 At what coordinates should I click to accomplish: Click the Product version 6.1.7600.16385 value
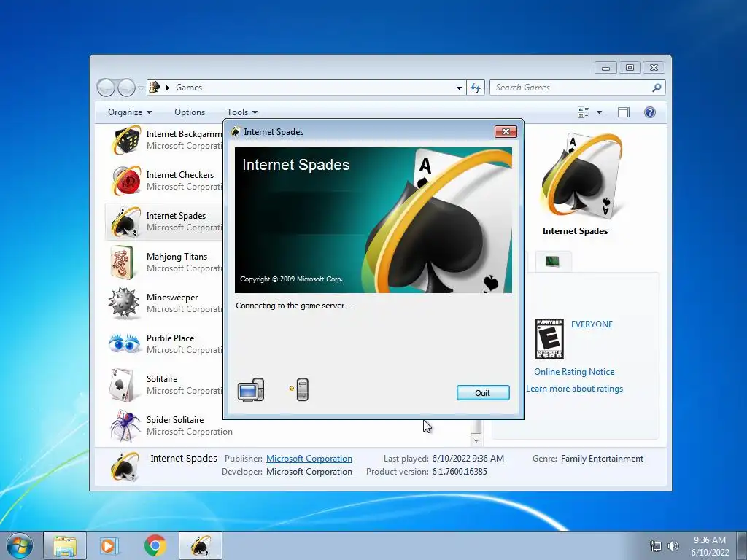pos(460,472)
